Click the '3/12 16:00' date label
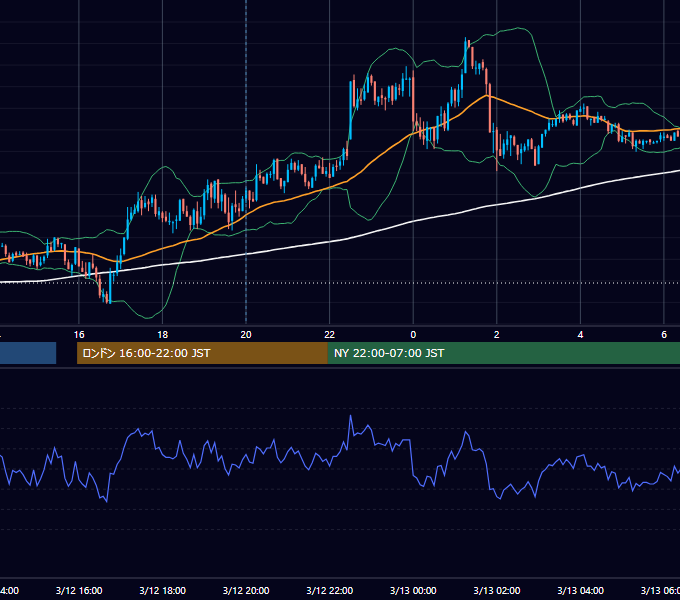Viewport: 680px width, 600px height. (79, 590)
